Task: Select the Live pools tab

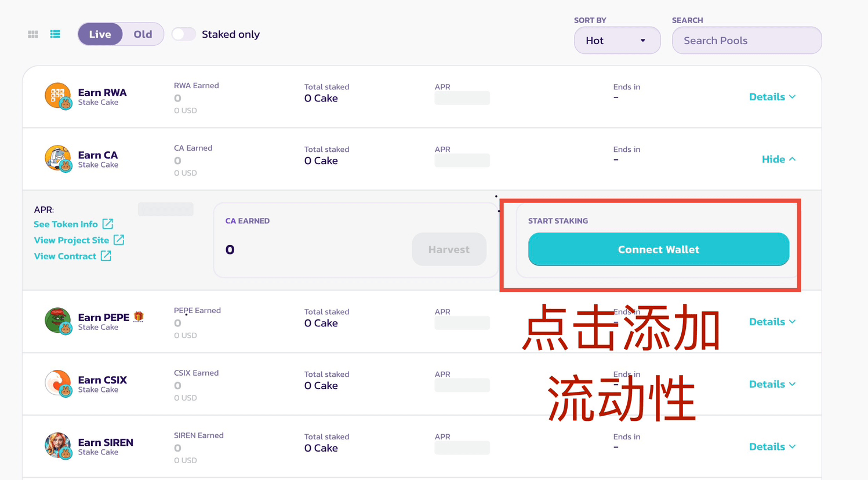Action: click(x=100, y=34)
